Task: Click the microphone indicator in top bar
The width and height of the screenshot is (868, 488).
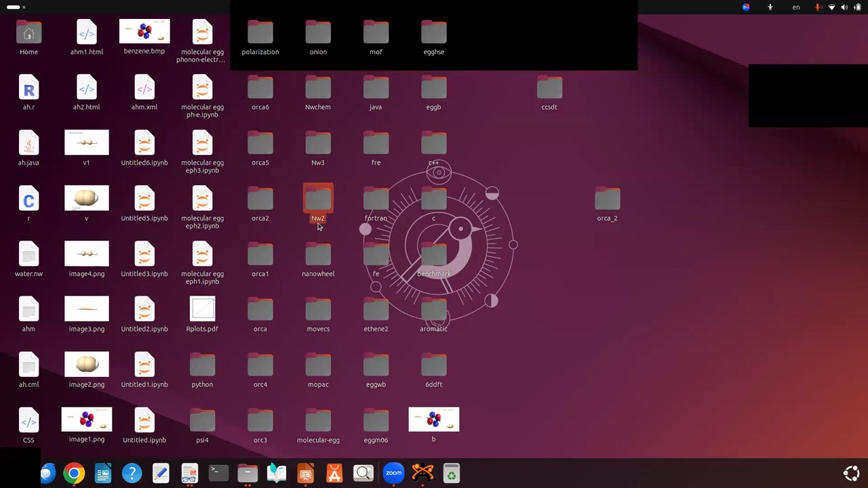Action: pyautogui.click(x=818, y=7)
